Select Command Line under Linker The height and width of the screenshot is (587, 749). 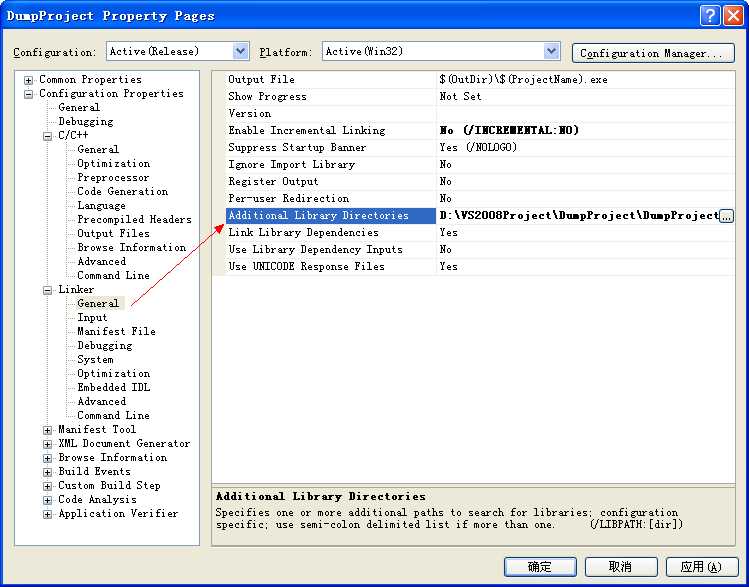pos(113,415)
